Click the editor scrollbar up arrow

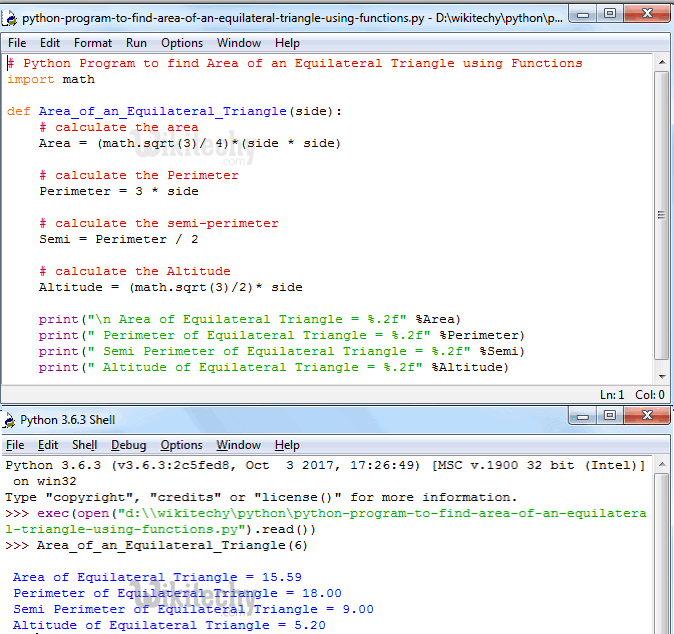click(x=662, y=63)
